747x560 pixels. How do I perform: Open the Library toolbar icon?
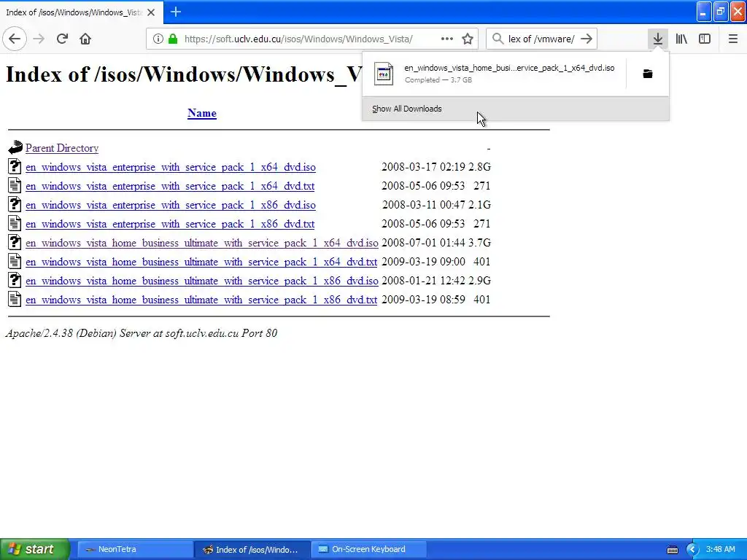681,39
